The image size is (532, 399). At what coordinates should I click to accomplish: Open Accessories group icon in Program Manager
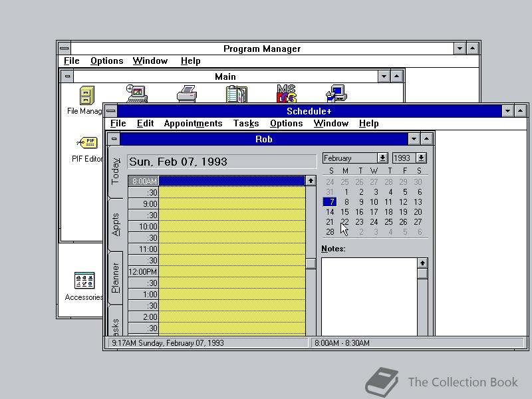pyautogui.click(x=84, y=280)
